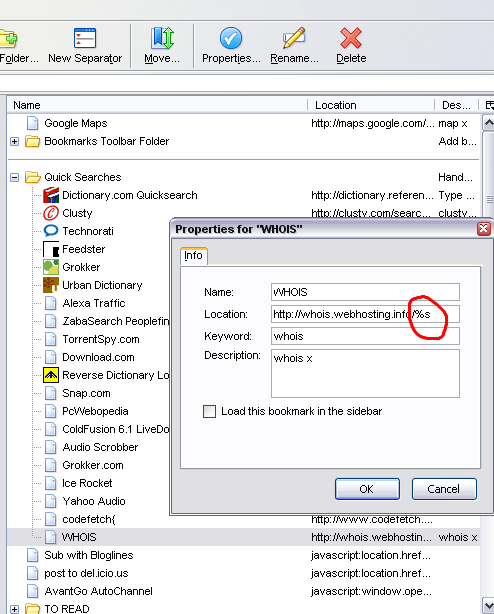Enable Load this bookmark in the sidebar

tap(209, 412)
